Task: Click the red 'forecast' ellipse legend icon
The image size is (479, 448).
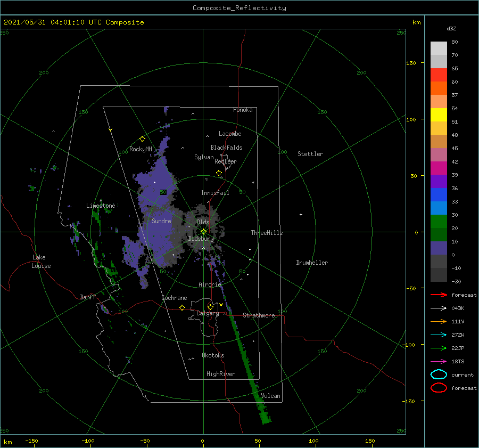Action: click(x=439, y=388)
